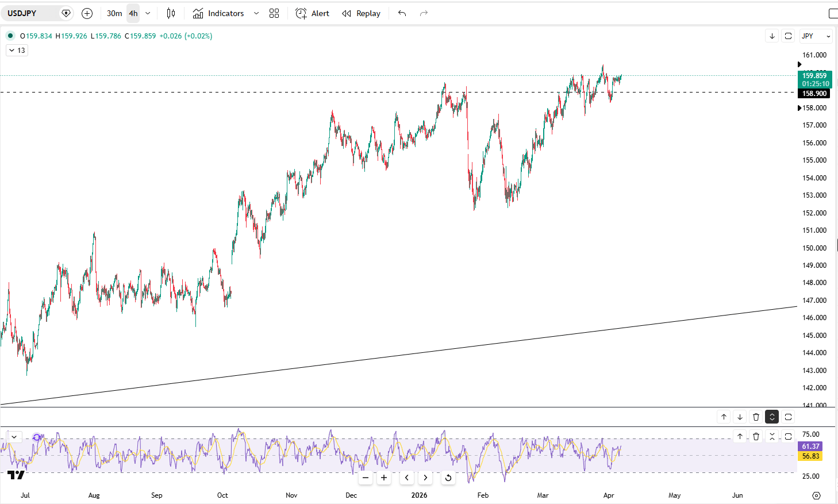The width and height of the screenshot is (838, 504).
Task: Select the 30m timeframe
Action: [114, 13]
